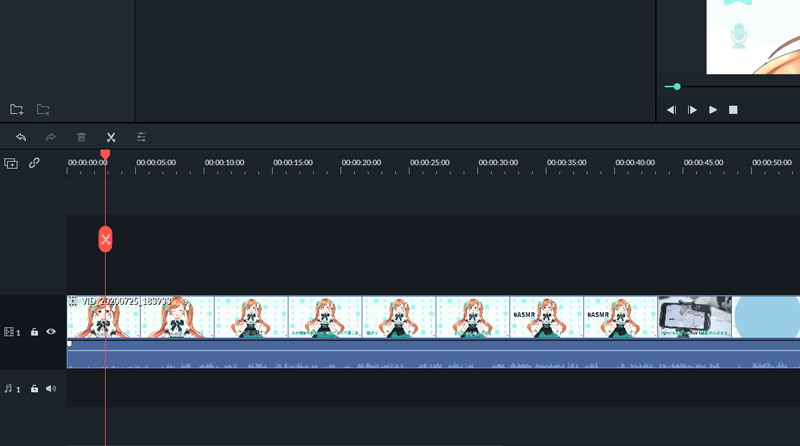Viewport: 800px width, 446px height.
Task: Click the ruler at 00:00:40:00
Action: (635, 163)
